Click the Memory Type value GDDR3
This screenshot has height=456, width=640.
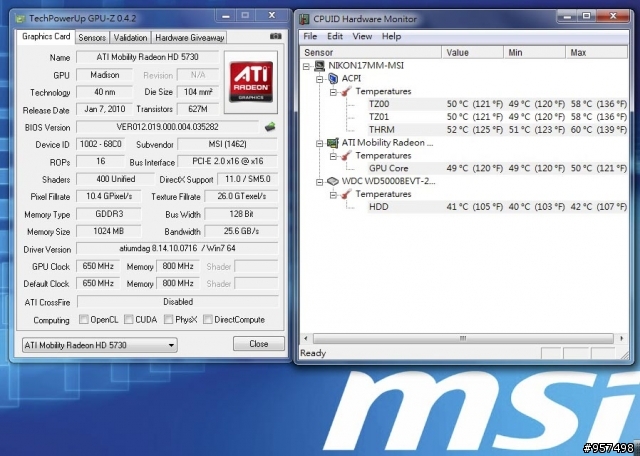tap(109, 214)
